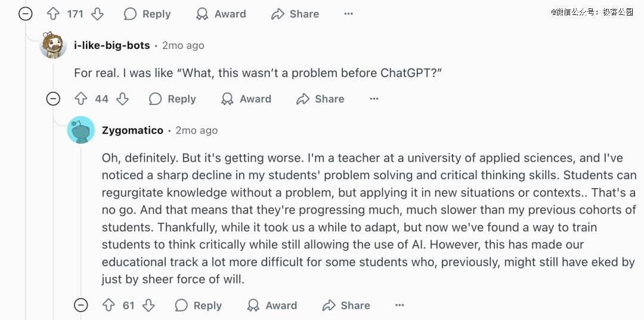This screenshot has height=320, width=644.
Task: Downvote the comment with 171 points
Action: click(x=97, y=14)
